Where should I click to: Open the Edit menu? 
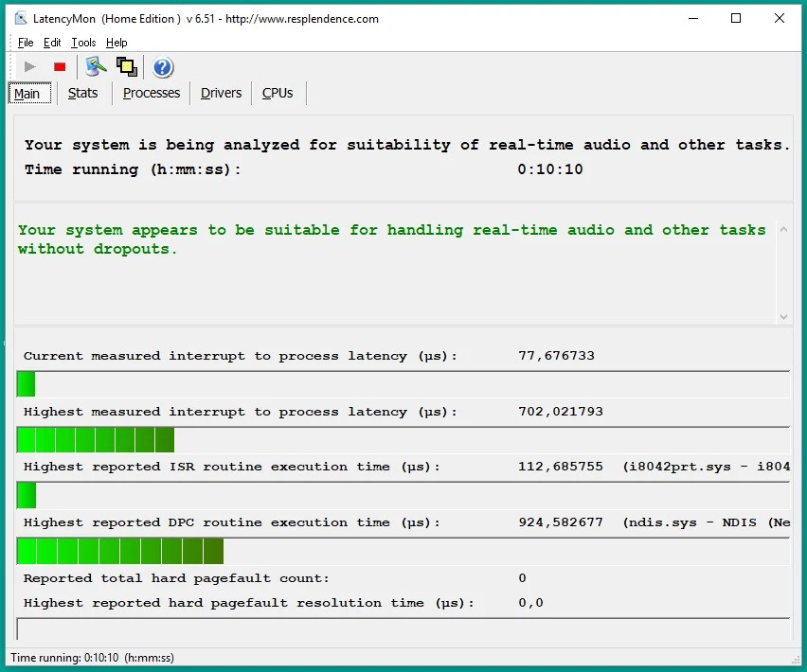(x=52, y=43)
